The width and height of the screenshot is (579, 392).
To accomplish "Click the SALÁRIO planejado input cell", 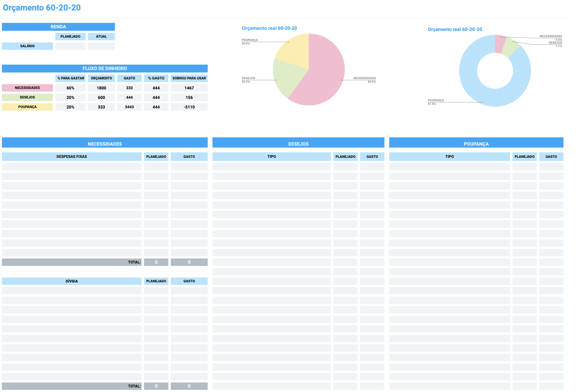I will [x=71, y=46].
